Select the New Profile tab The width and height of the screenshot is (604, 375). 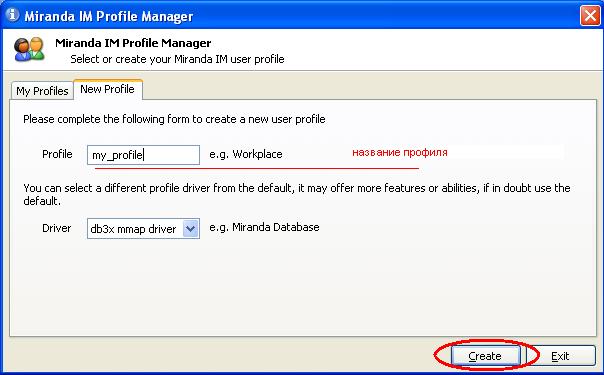107,89
